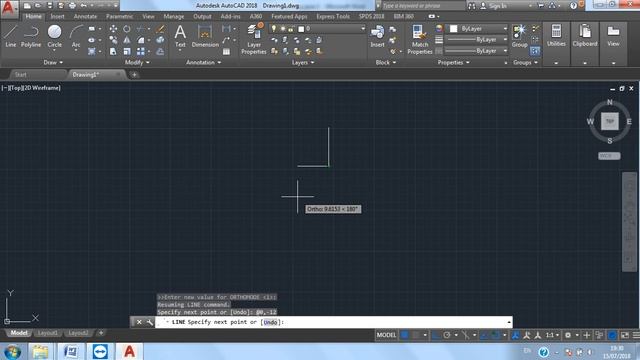Viewport: 640px width, 360px height.
Task: Open the Annotate ribbon tab
Action: 85,16
